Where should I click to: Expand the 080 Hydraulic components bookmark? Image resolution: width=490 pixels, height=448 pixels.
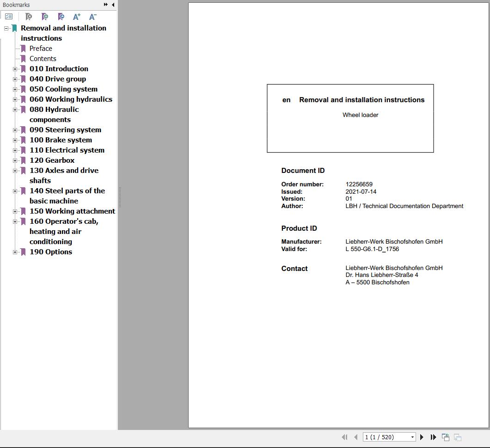pyautogui.click(x=15, y=110)
